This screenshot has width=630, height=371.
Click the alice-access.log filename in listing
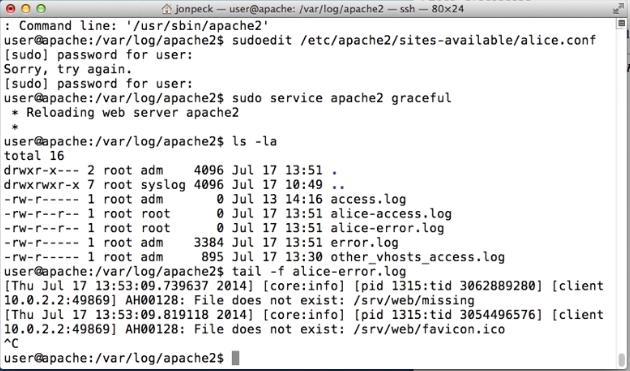391,214
